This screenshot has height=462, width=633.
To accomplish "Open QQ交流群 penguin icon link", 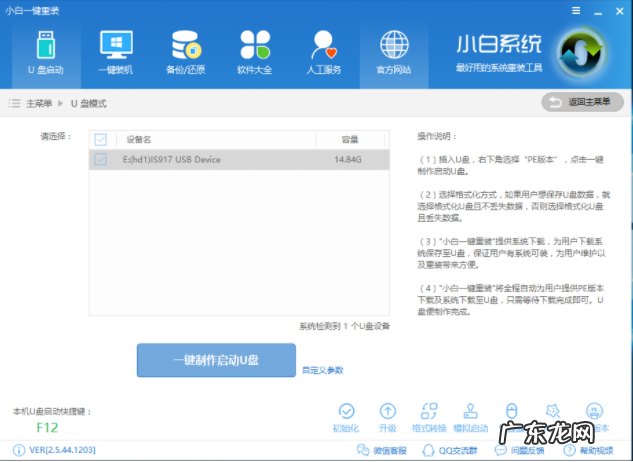I will pyautogui.click(x=449, y=450).
